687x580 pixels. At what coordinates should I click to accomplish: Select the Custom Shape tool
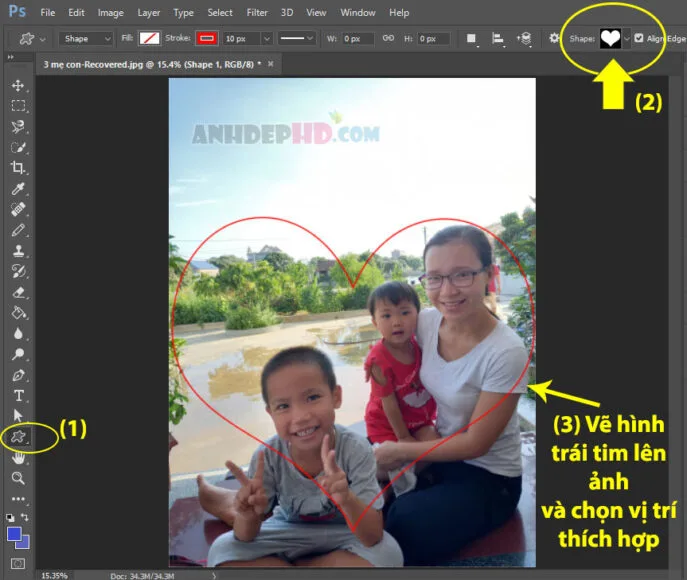point(18,436)
